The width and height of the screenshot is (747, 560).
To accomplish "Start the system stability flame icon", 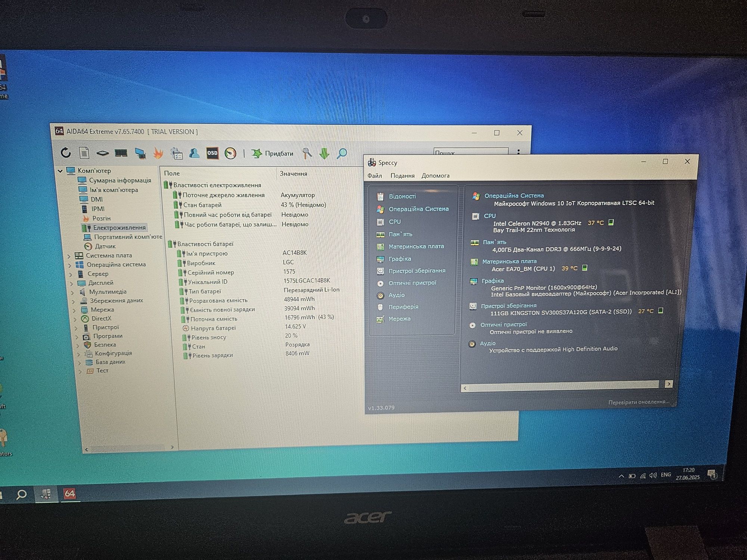I will coord(158,153).
